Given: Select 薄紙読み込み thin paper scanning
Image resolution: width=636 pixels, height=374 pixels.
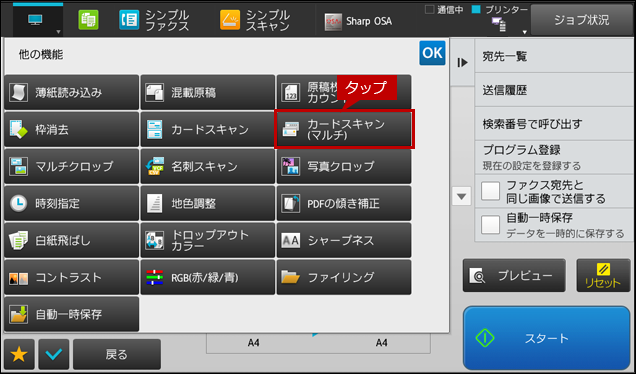Looking at the screenshot, I should click(x=71, y=92).
